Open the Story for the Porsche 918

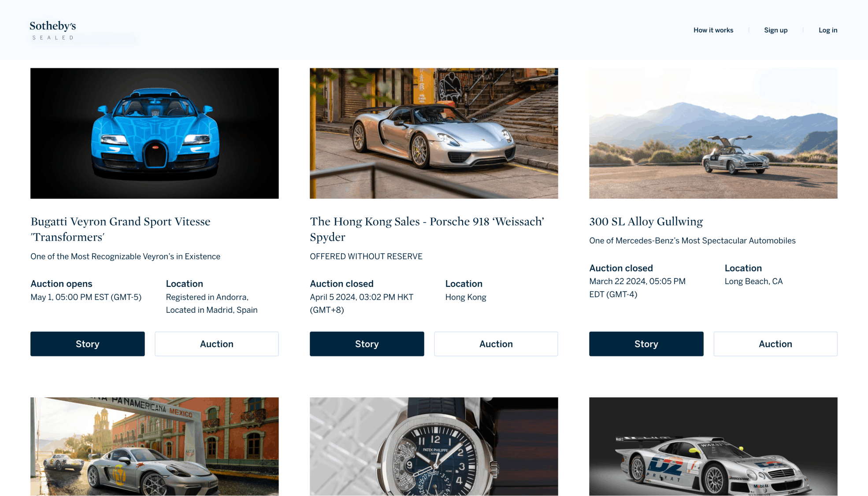(x=367, y=344)
